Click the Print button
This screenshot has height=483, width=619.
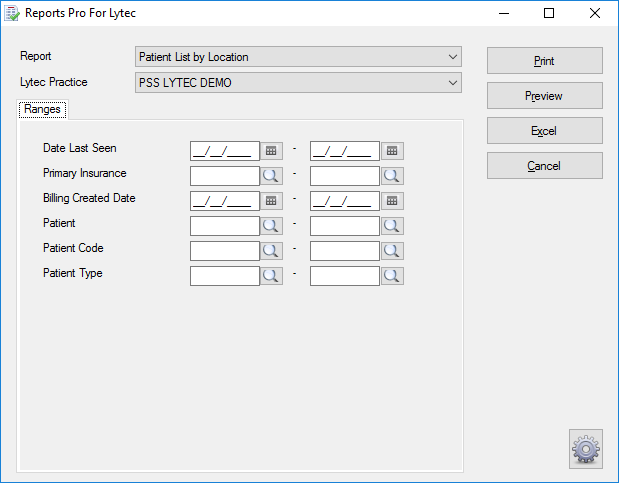click(545, 61)
